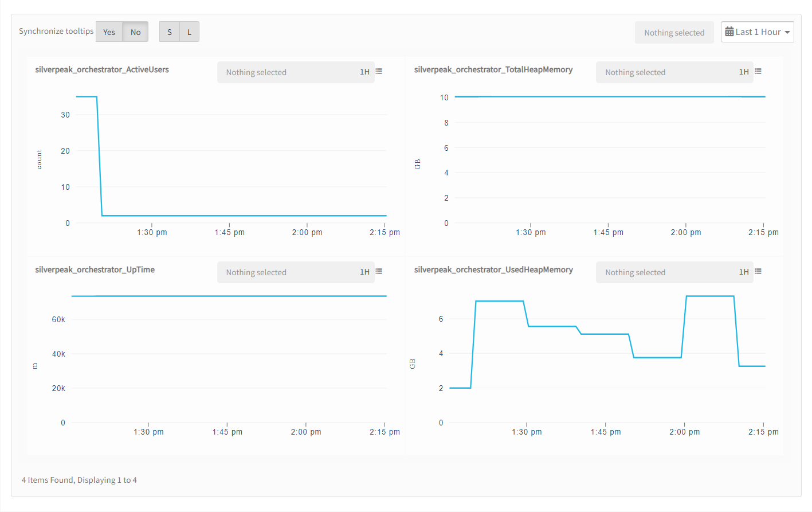Click the 1H period on ActiveUsers chart
The height and width of the screenshot is (512, 812).
[x=365, y=72]
